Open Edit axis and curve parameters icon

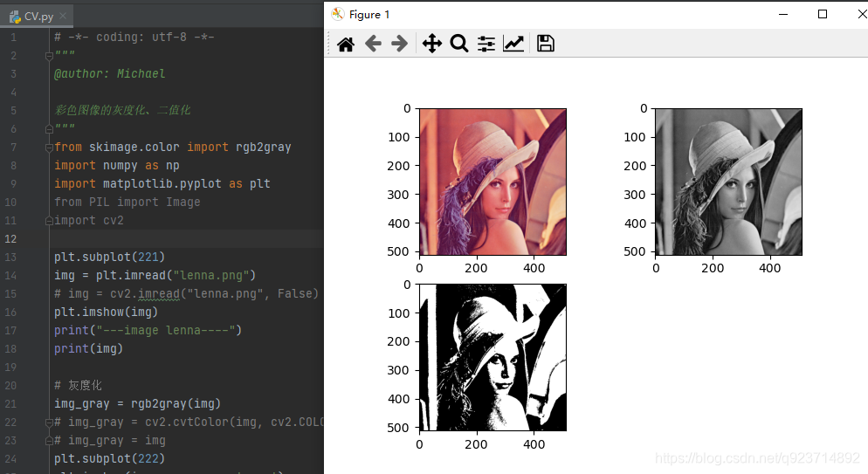(513, 44)
